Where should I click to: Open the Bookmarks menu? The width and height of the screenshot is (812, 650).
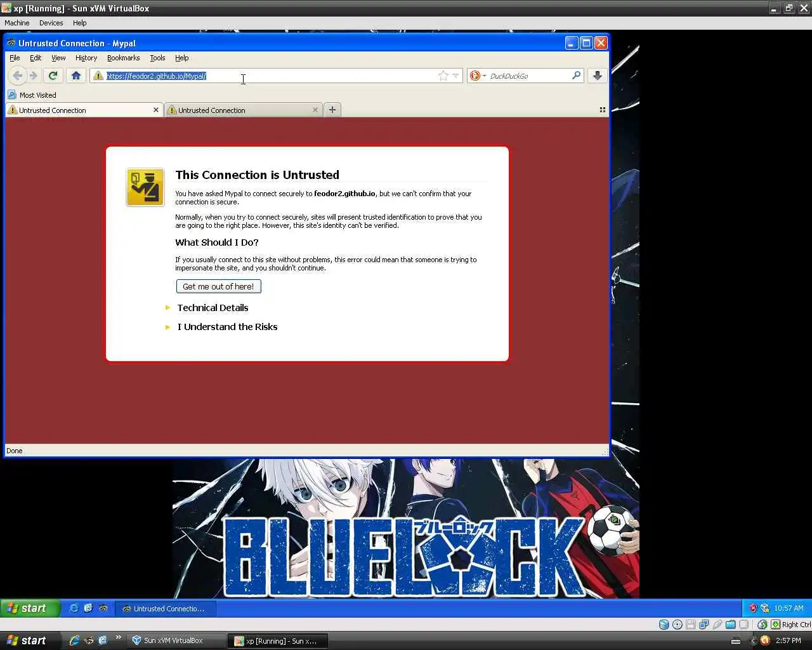[123, 58]
